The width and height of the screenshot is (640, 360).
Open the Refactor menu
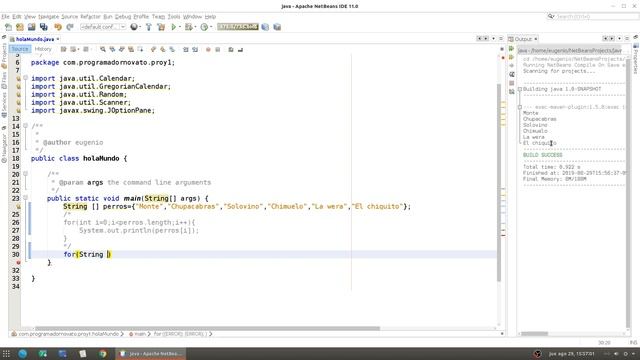coord(90,17)
